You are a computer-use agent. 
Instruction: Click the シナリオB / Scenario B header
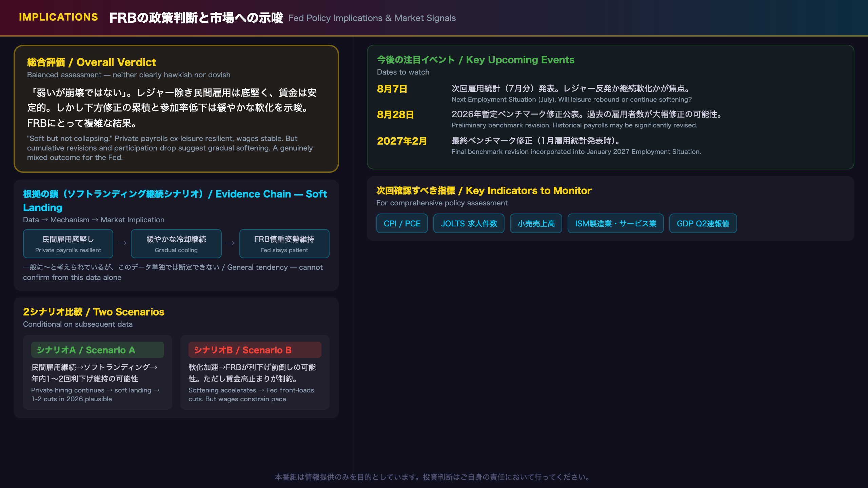(255, 350)
